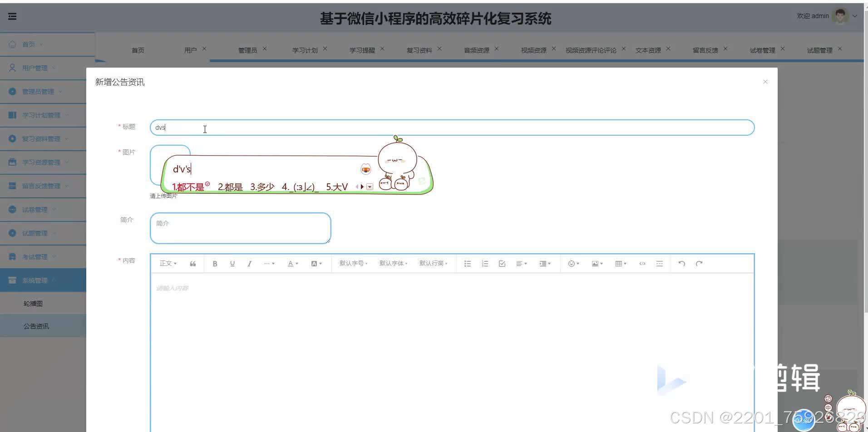Click the 标题 title input field
The width and height of the screenshot is (868, 432).
point(452,128)
